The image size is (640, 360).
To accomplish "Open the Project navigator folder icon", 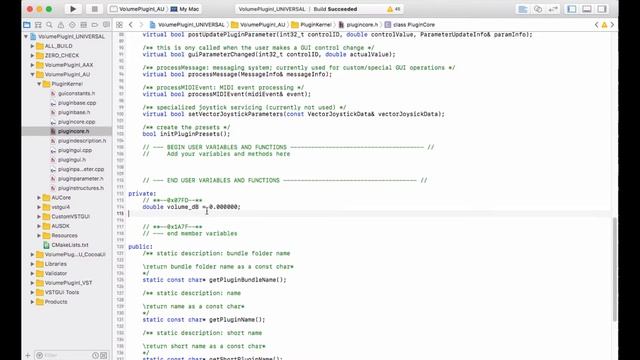I will [x=27, y=25].
